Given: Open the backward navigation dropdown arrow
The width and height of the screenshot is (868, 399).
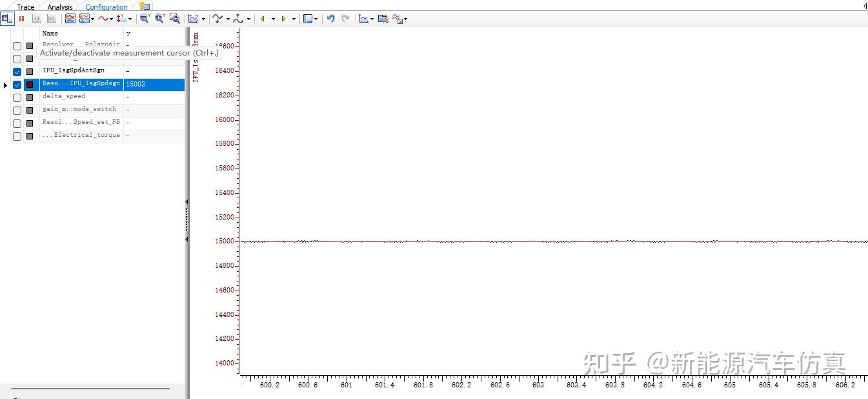Looking at the screenshot, I should pyautogui.click(x=272, y=18).
